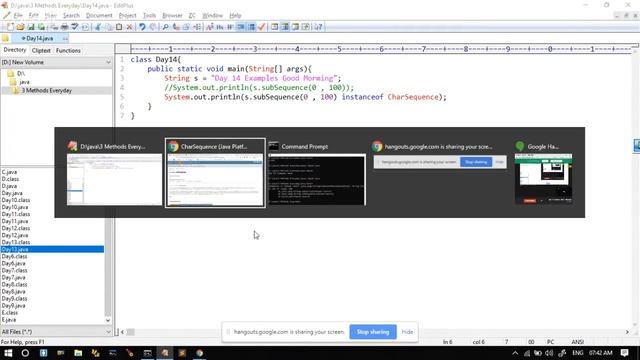Image resolution: width=640 pixels, height=360 pixels.
Task: Click the Cut scissors toolbar icon
Action: [98, 27]
